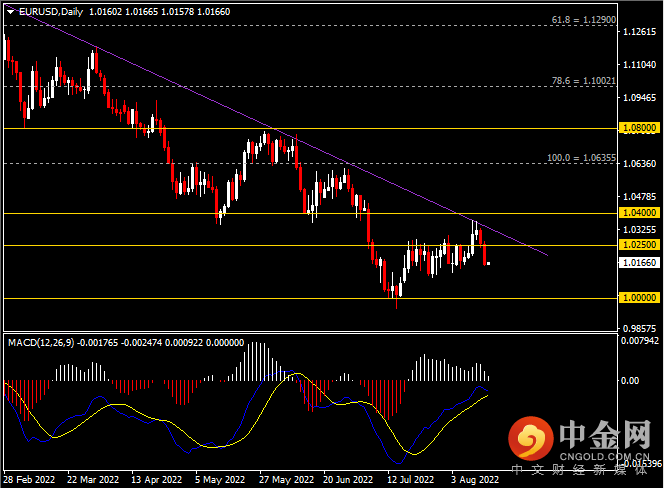Select the 1.02500 yellow price label
Viewport: 665px width, 488px height.
click(640, 245)
